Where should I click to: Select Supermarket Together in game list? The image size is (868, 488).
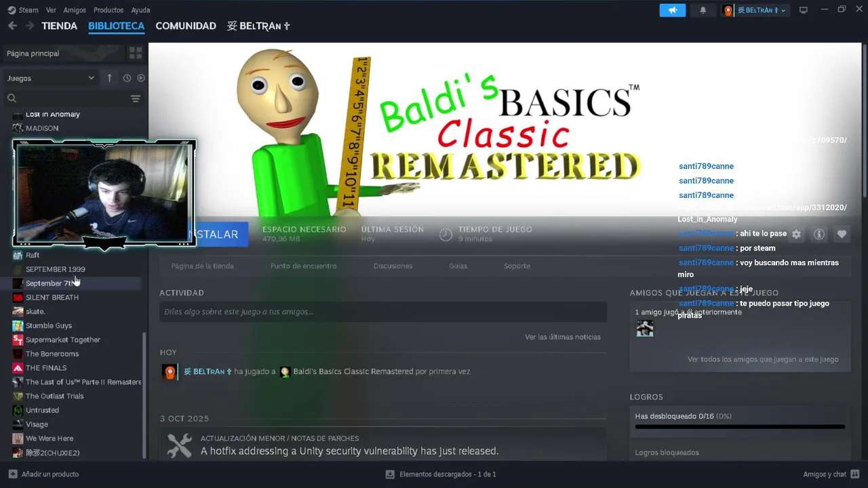(62, 340)
